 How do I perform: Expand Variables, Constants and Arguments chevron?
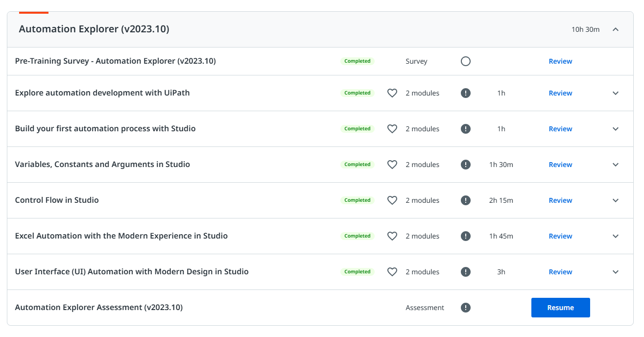pos(616,165)
